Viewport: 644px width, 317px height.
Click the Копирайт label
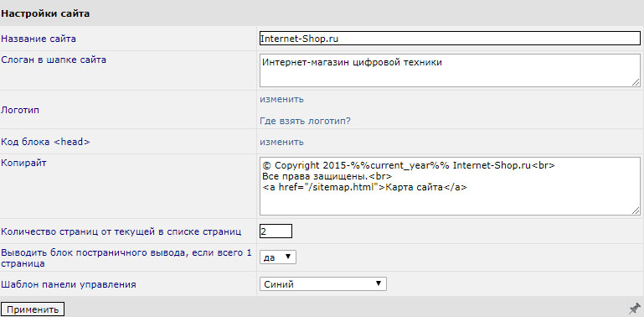tap(23, 163)
